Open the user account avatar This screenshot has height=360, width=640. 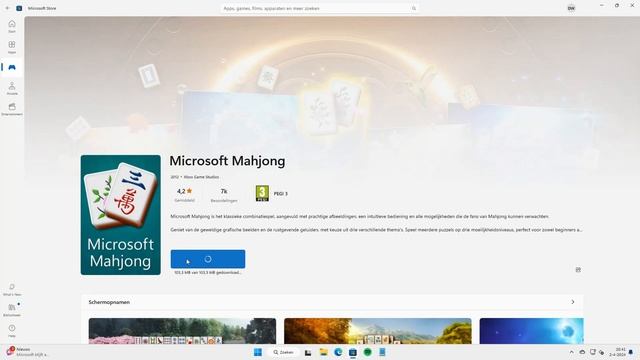571,8
